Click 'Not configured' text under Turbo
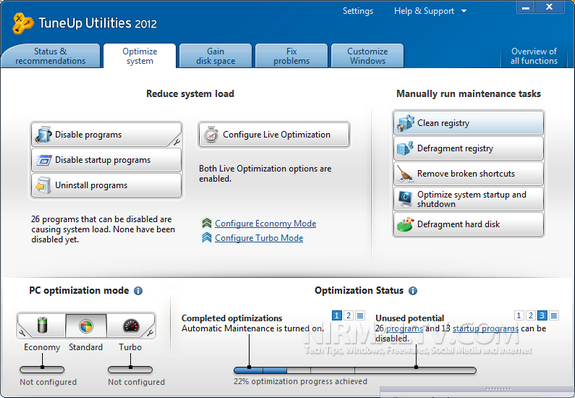The width and height of the screenshot is (575, 398). click(136, 382)
